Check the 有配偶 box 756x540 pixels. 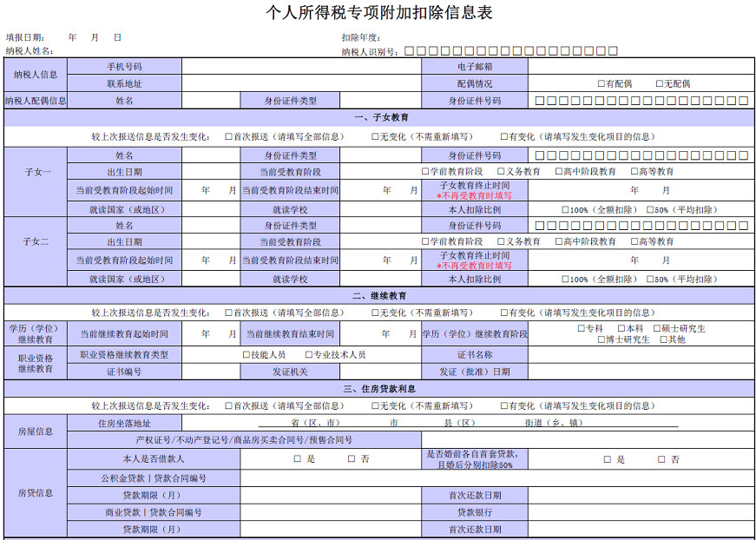(602, 84)
